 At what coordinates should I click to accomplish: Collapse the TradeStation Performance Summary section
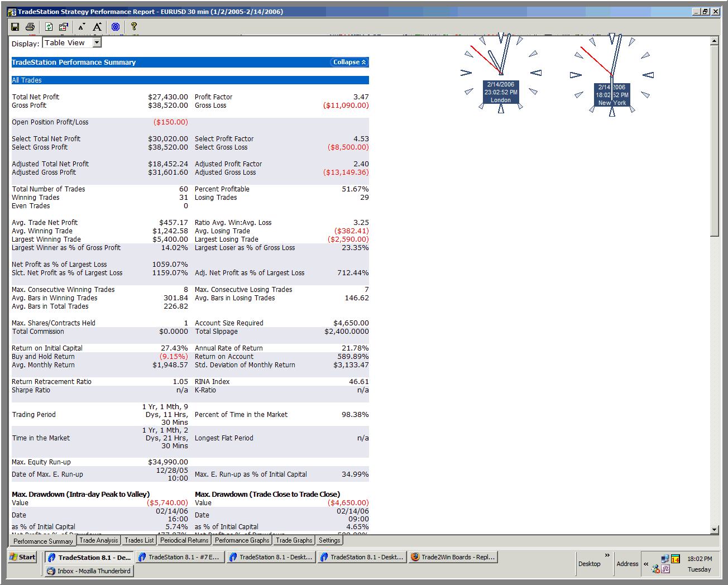click(x=349, y=62)
